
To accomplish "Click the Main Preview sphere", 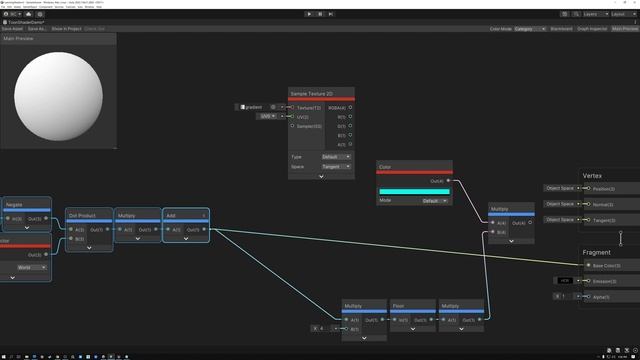I will pos(58,96).
